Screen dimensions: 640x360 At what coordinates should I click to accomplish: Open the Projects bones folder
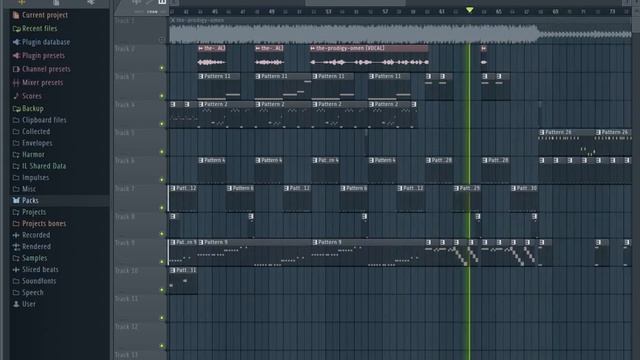tap(16, 224)
